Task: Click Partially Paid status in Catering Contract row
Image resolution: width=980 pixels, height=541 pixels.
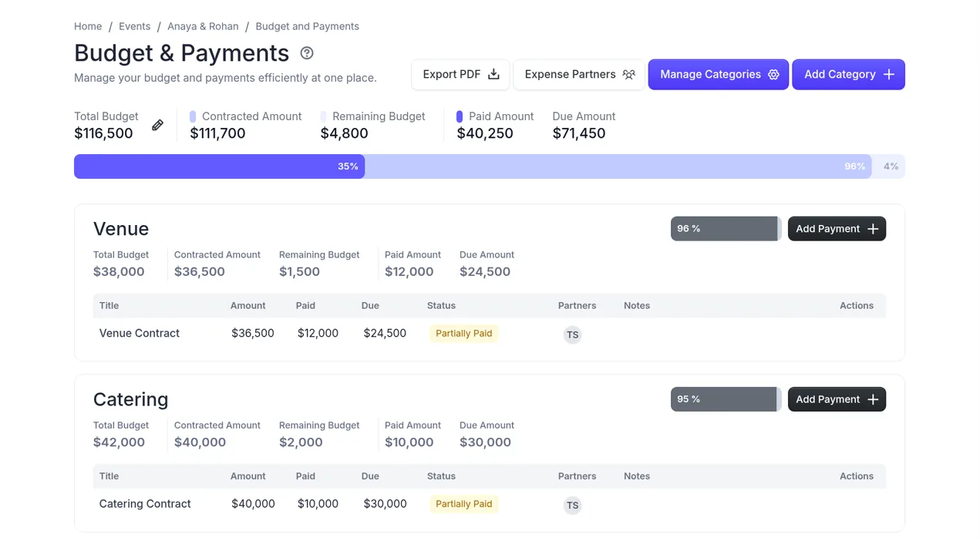Action: 463,504
